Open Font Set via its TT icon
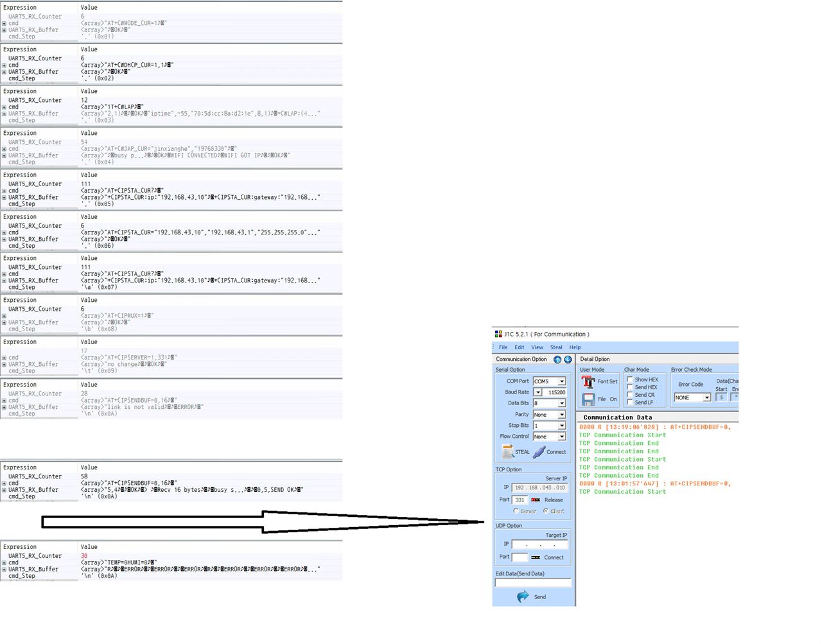This screenshot has width=822, height=644. (588, 382)
